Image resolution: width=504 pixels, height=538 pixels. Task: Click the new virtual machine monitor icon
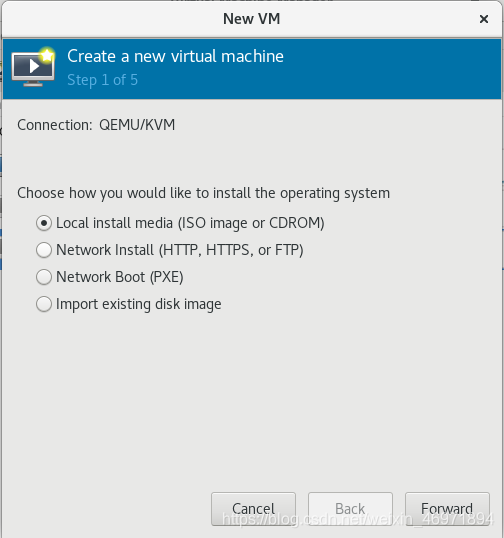[x=33, y=67]
